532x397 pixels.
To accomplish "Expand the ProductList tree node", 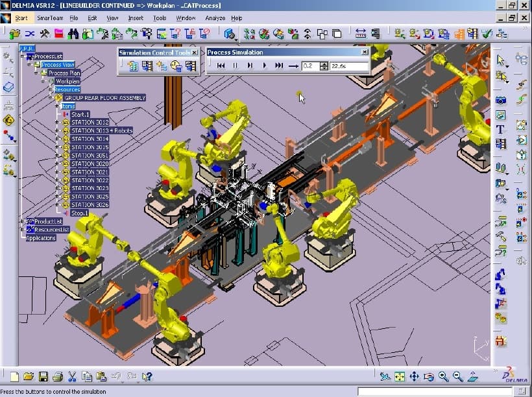I will point(22,222).
